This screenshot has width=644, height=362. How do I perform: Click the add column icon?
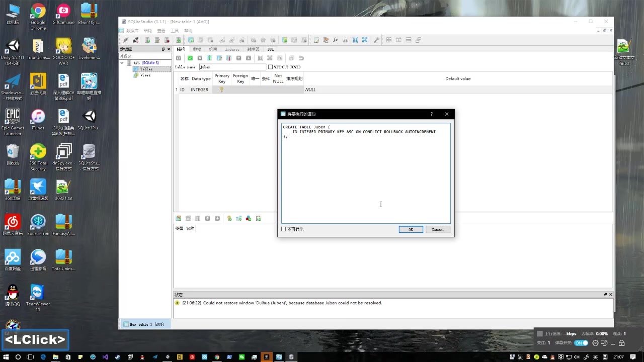point(209,58)
